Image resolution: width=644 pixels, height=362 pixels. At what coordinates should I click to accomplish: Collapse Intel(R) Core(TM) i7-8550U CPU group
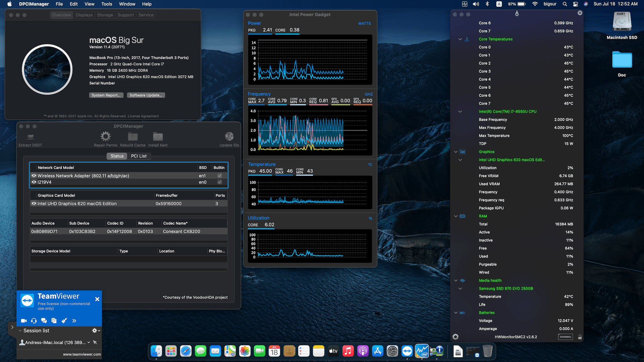coord(460,112)
